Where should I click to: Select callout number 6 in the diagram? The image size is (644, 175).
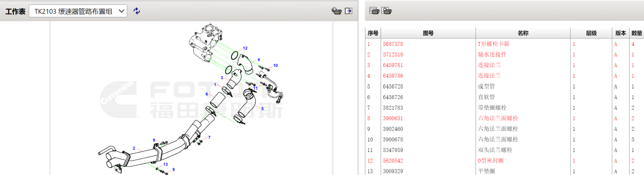pyautogui.click(x=207, y=94)
